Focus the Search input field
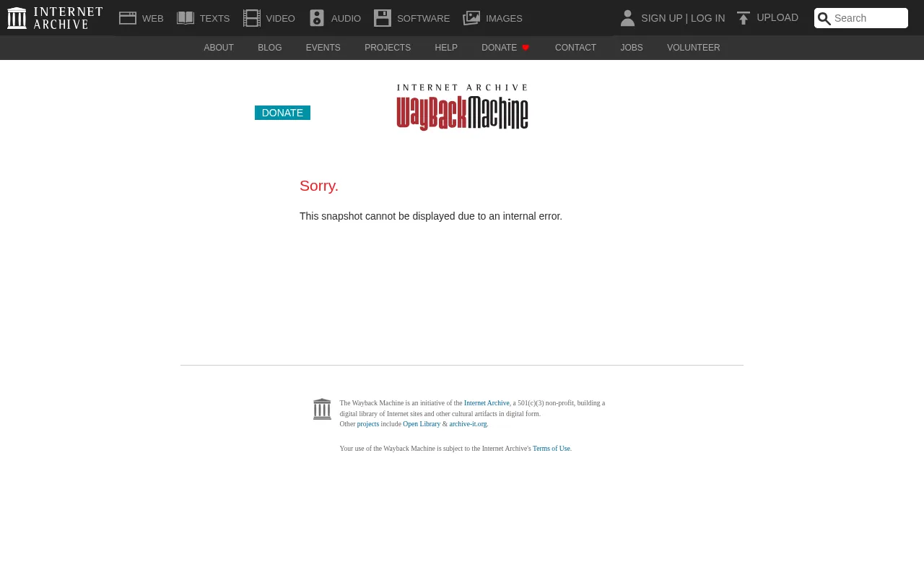Image resolution: width=924 pixels, height=578 pixels. click(869, 18)
